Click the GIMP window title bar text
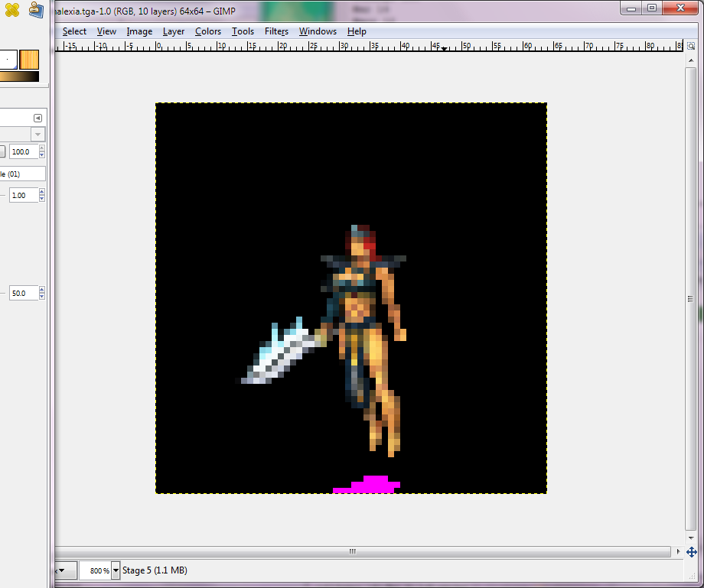Image resolution: width=704 pixels, height=588 pixels. point(145,11)
